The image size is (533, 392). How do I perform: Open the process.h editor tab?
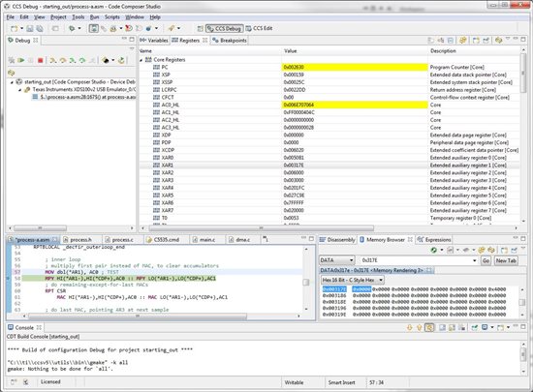coord(78,240)
